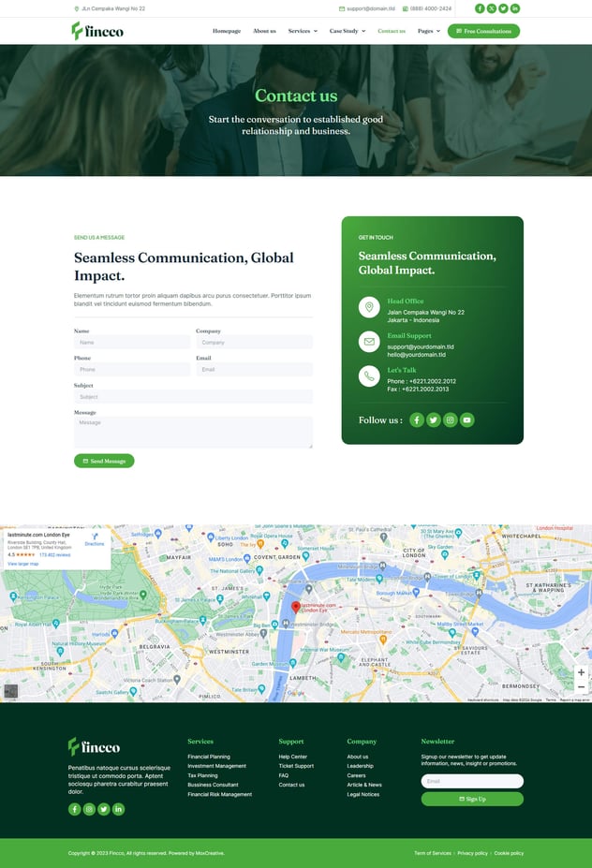
Task: Open LinkedIn icon in top bar
Action: (x=515, y=8)
